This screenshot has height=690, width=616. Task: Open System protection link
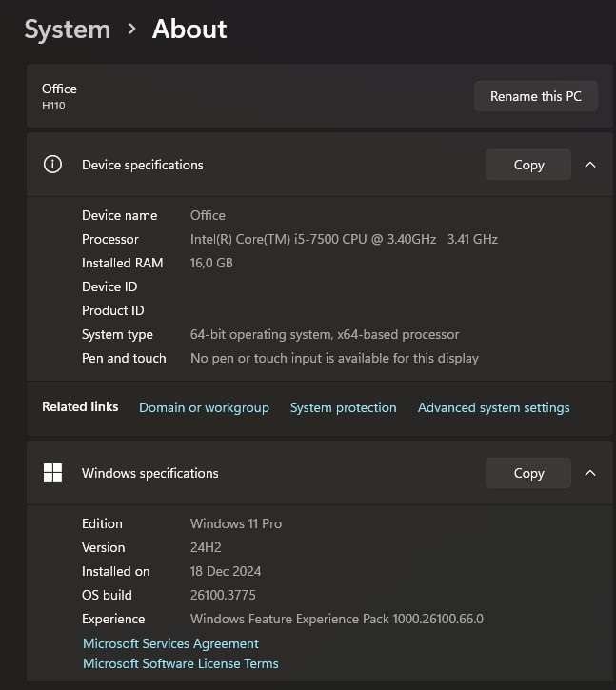(x=343, y=407)
